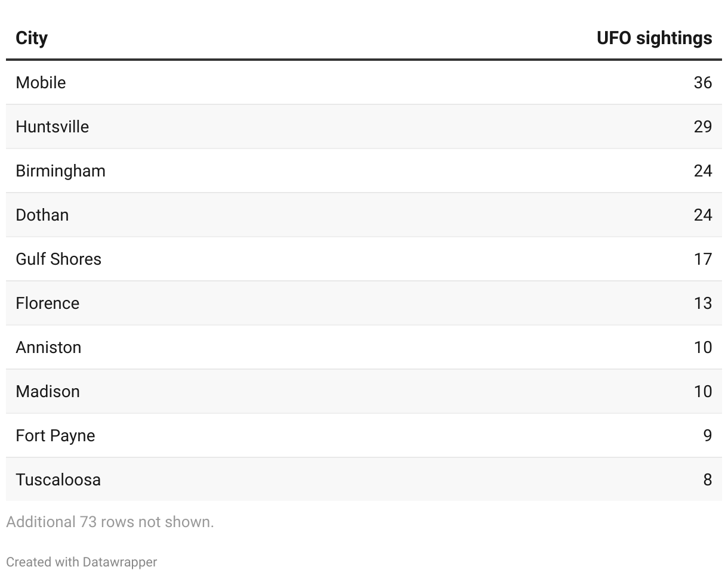The image size is (728, 576).
Task: Click the 'Additional 73 rows not shown' note
Action: [x=110, y=522]
